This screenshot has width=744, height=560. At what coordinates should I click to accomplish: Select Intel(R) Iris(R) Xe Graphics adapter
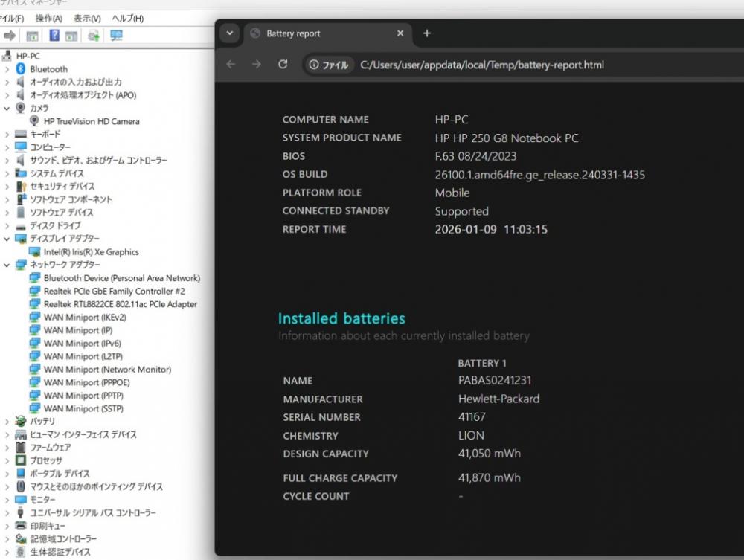(91, 252)
